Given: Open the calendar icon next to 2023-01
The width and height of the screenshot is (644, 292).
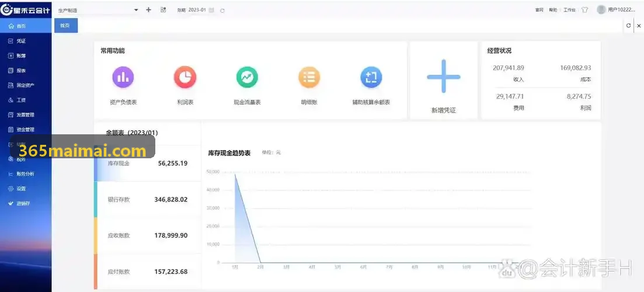Looking at the screenshot, I should coord(211,11).
